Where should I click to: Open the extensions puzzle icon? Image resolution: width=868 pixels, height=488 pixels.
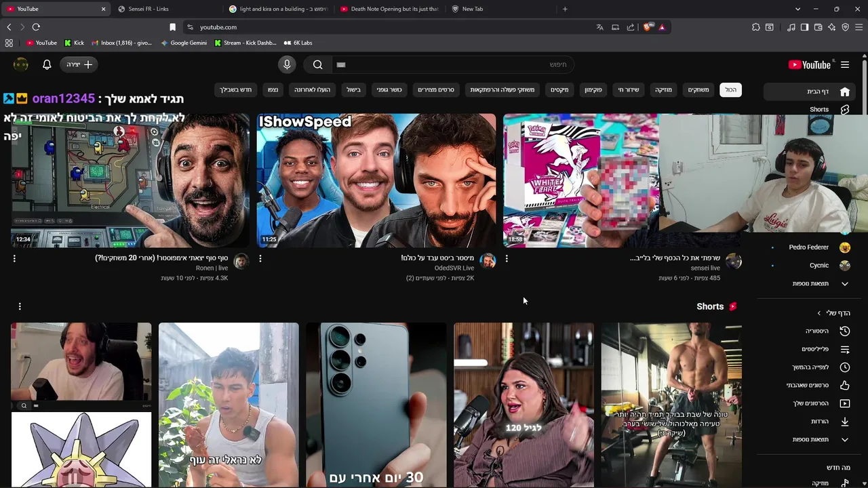755,27
